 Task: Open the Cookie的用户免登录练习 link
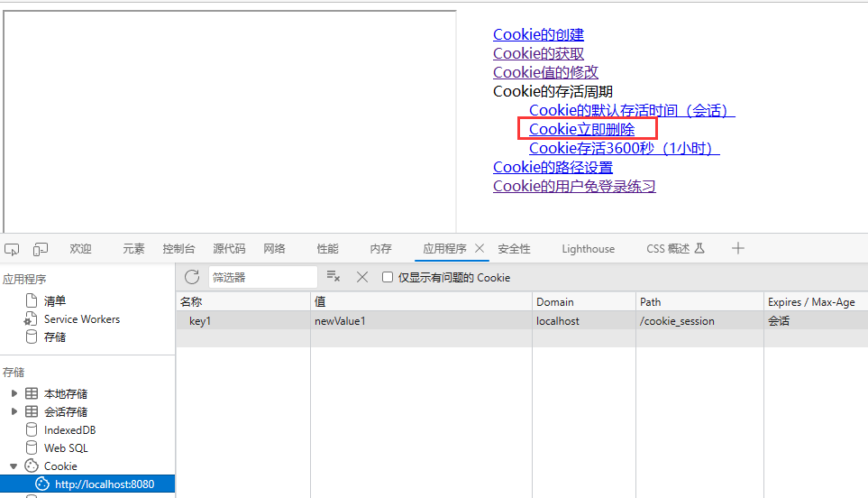(x=574, y=186)
